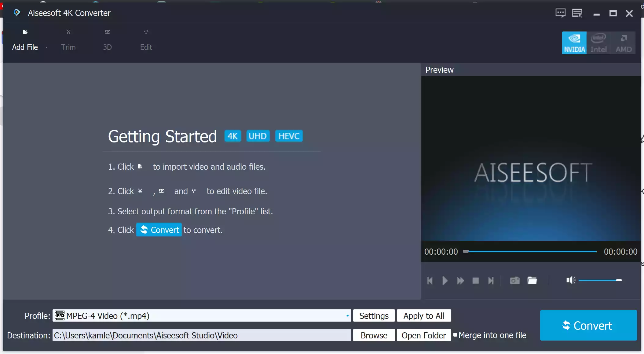Image resolution: width=644 pixels, height=354 pixels.
Task: Click the trim scissors icon in step 2
Action: tap(140, 191)
